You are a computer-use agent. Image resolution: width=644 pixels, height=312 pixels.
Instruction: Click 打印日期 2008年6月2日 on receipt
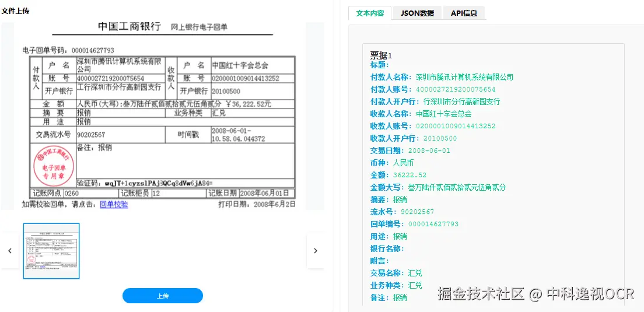tap(257, 204)
